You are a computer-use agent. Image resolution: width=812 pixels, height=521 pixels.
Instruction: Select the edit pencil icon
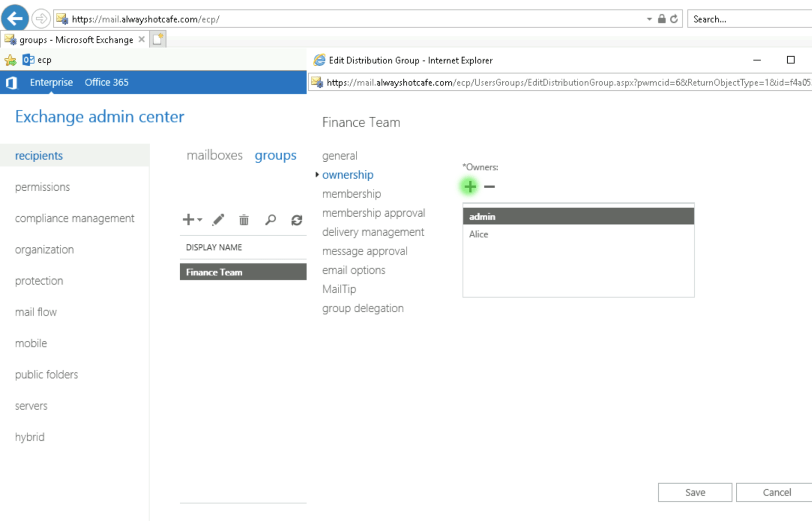[218, 220]
